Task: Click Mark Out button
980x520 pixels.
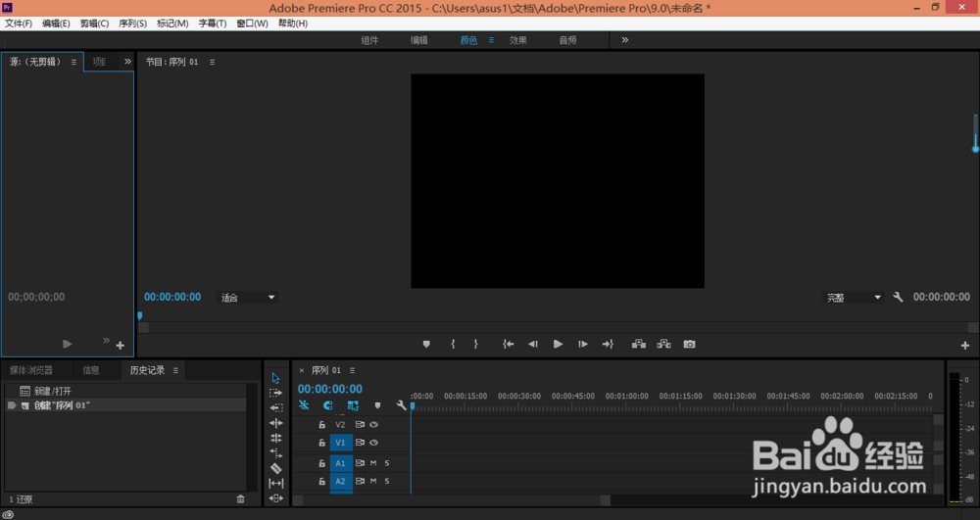Action: click(475, 344)
